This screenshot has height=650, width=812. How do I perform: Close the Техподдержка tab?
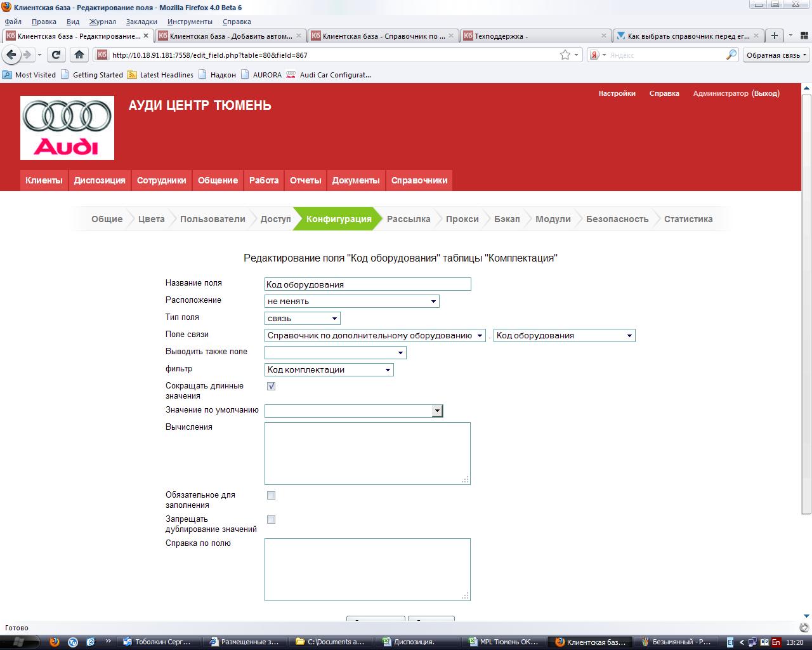604,36
